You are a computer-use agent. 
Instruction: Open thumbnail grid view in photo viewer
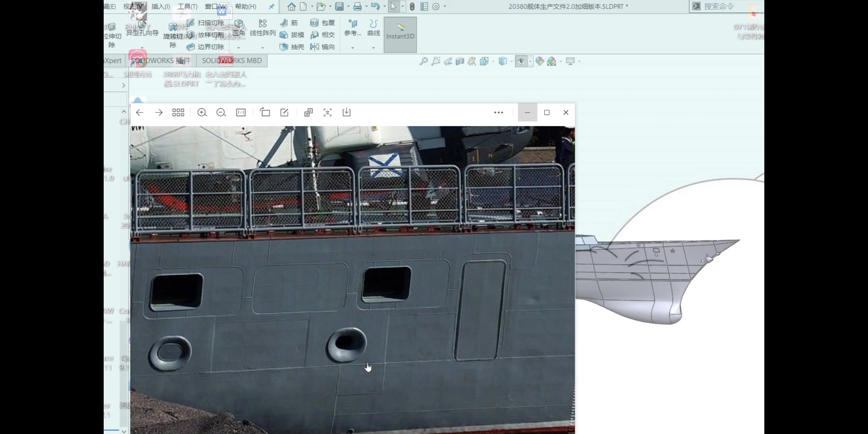click(178, 113)
